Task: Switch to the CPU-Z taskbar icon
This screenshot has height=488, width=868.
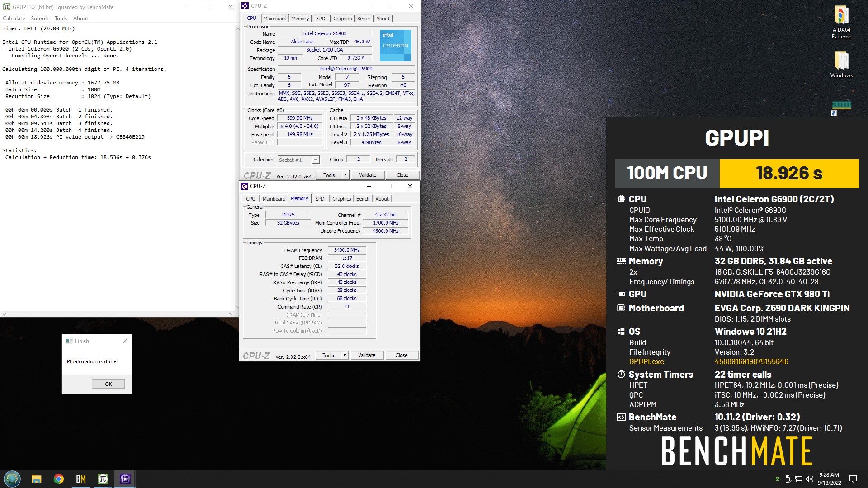Action: tap(125, 479)
